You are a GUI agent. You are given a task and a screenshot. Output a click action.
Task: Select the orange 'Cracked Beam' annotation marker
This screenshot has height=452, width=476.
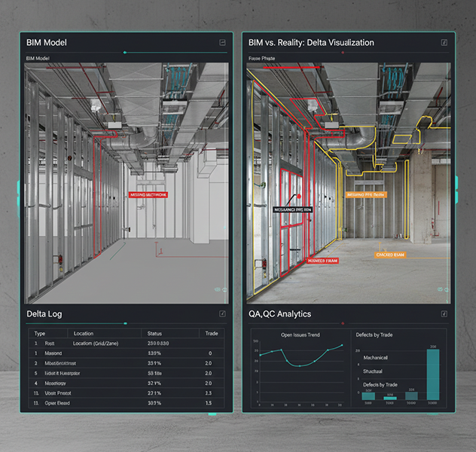coord(391,255)
